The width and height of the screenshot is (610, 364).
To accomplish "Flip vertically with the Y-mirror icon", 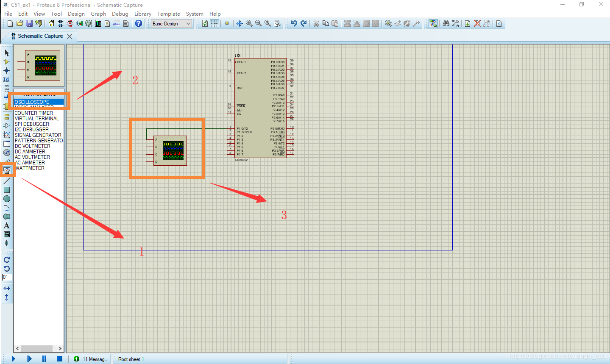I will click(7, 297).
